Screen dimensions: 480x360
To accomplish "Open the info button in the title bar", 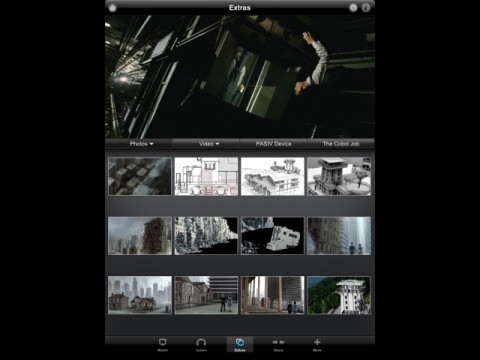I will pos(366,8).
